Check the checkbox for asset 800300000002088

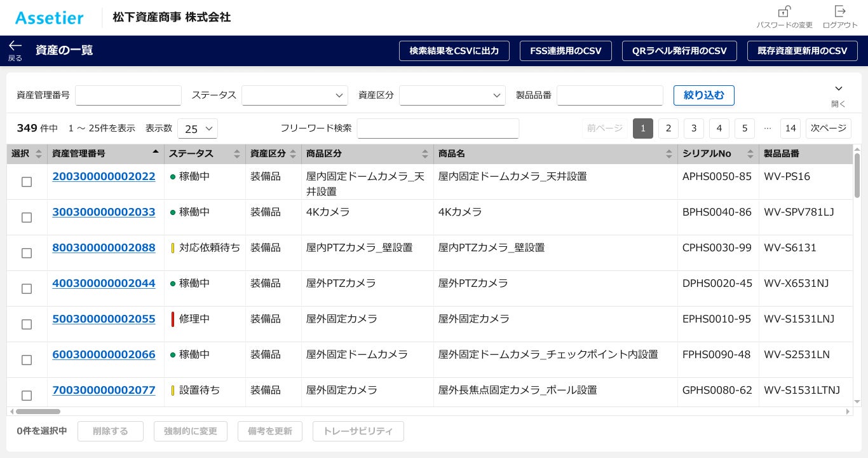coord(26,253)
